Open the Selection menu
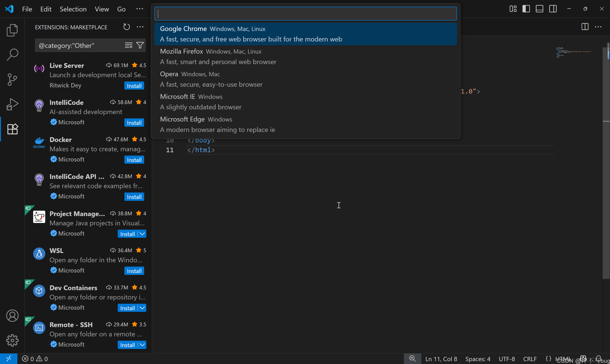610x364 pixels. point(73,9)
